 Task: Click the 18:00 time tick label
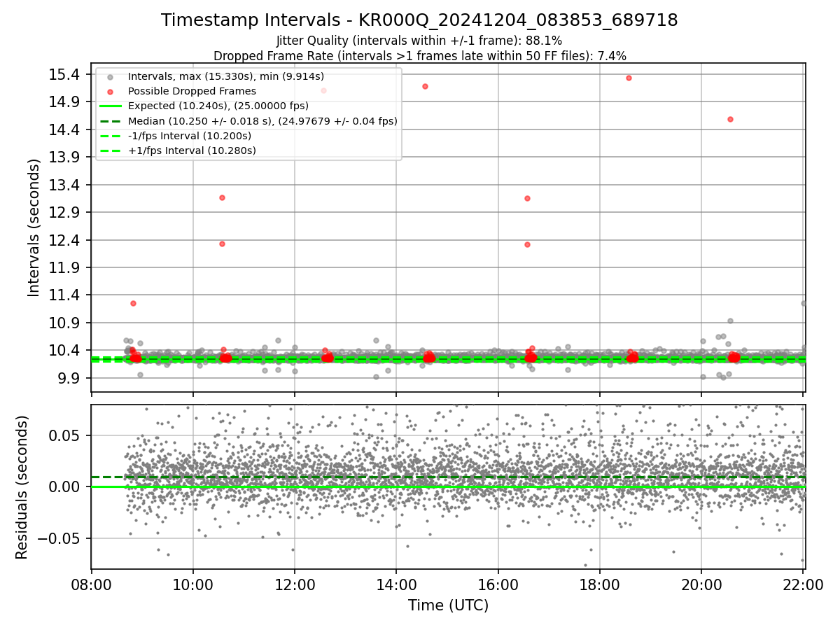tap(600, 585)
